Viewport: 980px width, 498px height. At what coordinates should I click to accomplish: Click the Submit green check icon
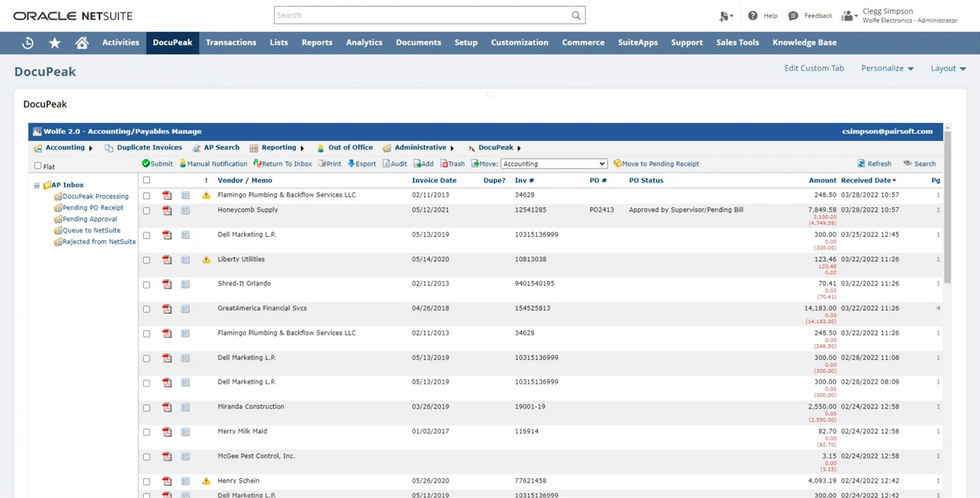pos(145,164)
